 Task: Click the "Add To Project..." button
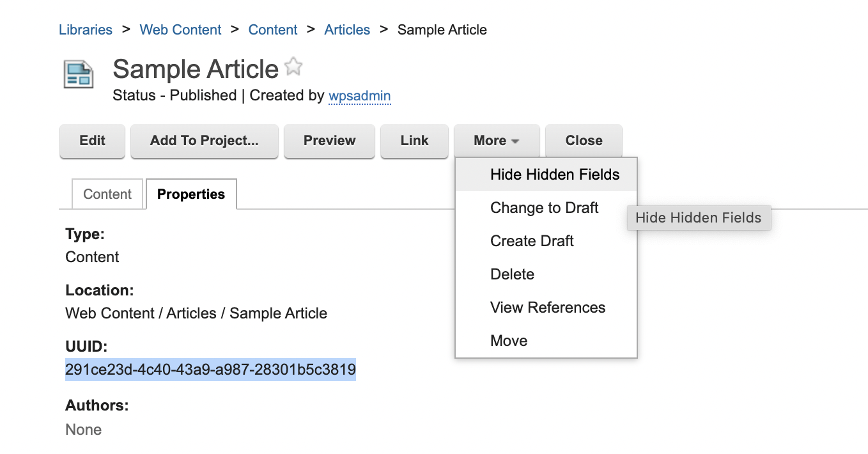[204, 141]
